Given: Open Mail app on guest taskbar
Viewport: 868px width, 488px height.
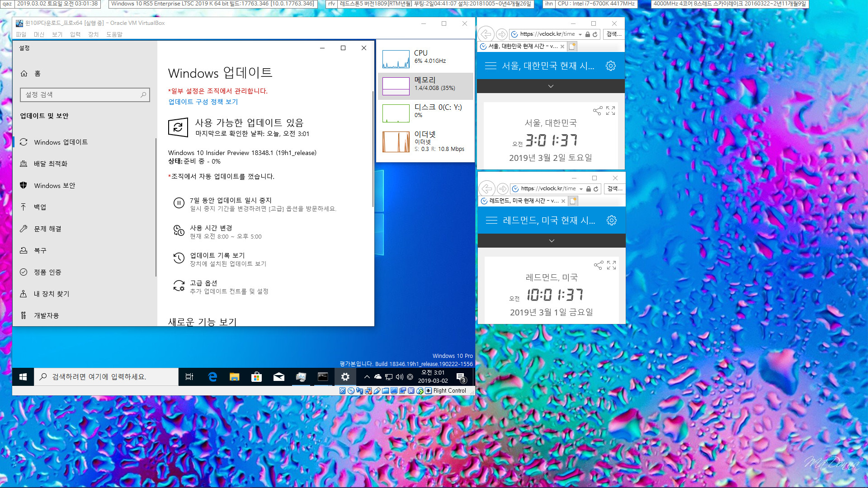Looking at the screenshot, I should click(278, 377).
